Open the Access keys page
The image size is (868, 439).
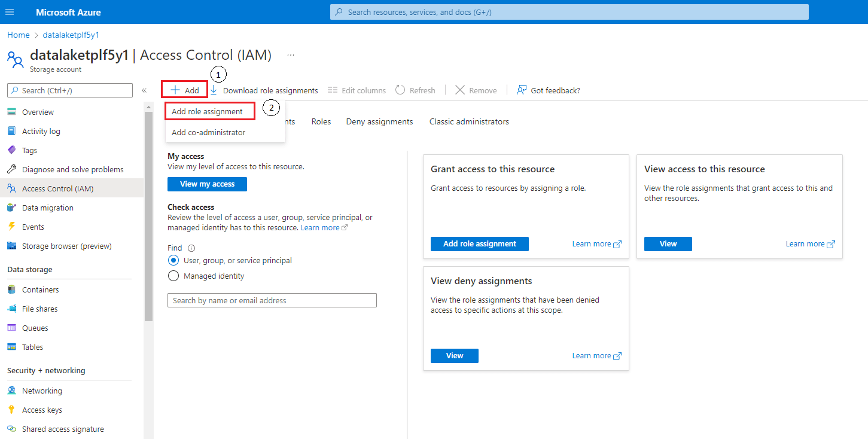pyautogui.click(x=41, y=409)
